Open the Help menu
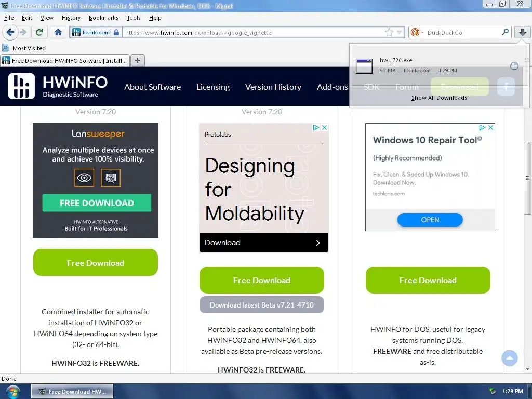The height and width of the screenshot is (399, 532). [x=155, y=18]
